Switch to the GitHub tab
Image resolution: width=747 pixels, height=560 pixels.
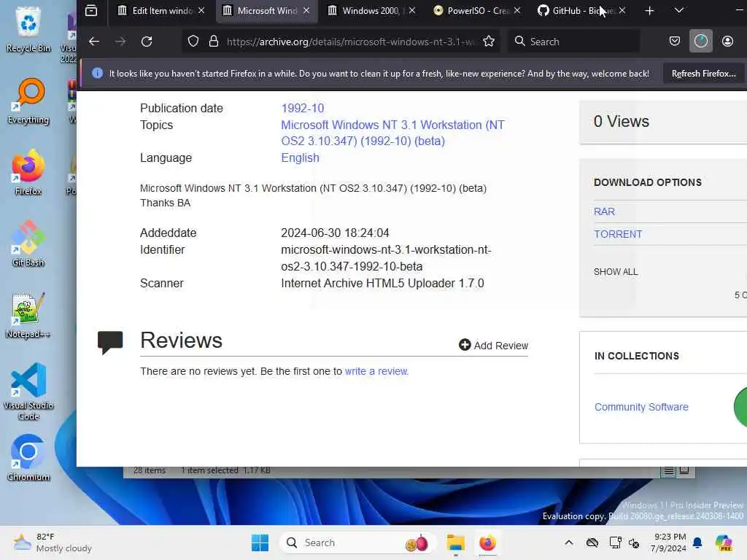click(x=581, y=10)
